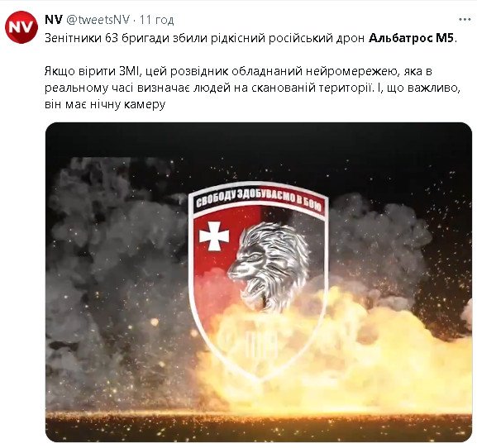This screenshot has height=448, width=477.
Task: Click the faint trident at shield bottom
Action: pos(248,342)
